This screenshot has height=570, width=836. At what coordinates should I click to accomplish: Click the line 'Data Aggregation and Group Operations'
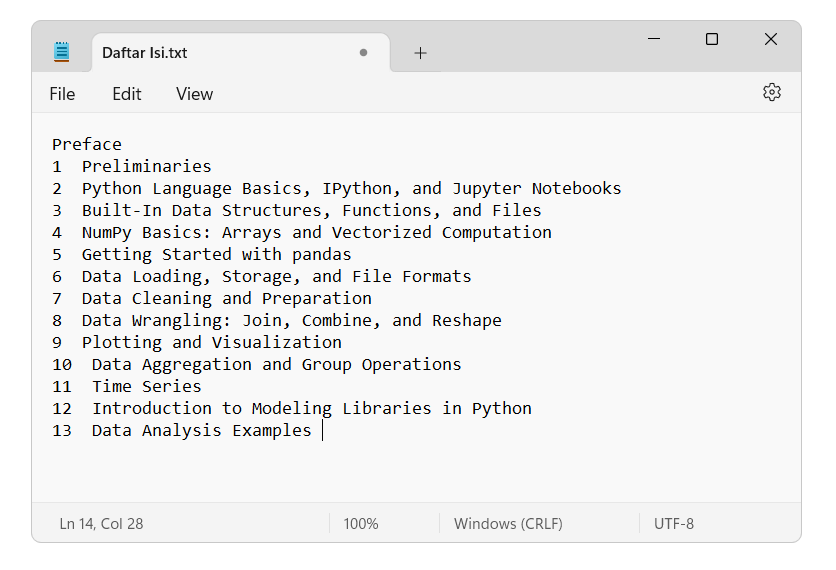point(277,365)
